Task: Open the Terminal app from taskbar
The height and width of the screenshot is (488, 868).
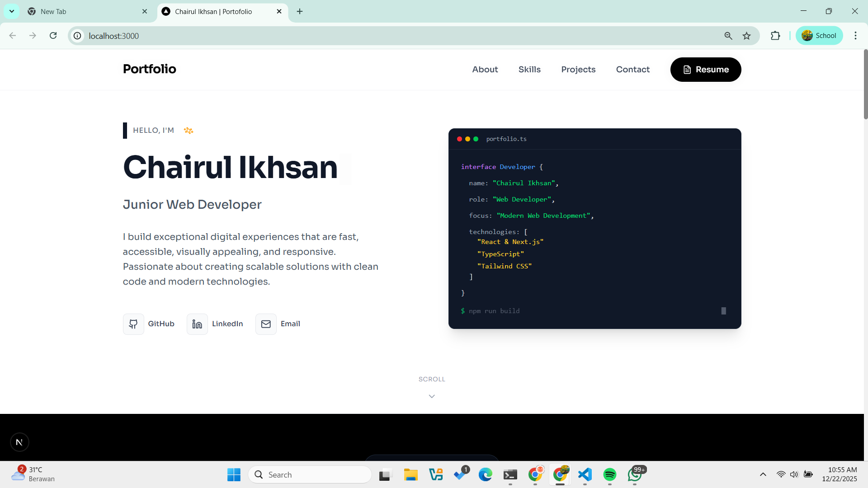Action: (x=510, y=475)
